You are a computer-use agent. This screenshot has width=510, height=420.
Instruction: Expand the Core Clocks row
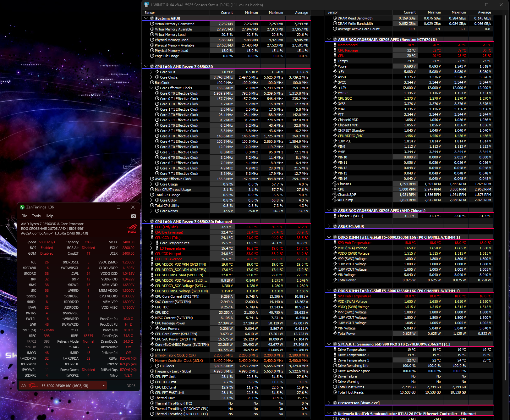tap(151, 77)
